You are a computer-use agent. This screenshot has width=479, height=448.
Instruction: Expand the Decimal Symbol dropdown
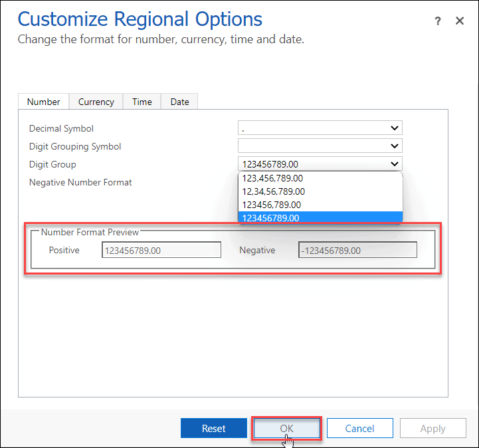coord(320,128)
